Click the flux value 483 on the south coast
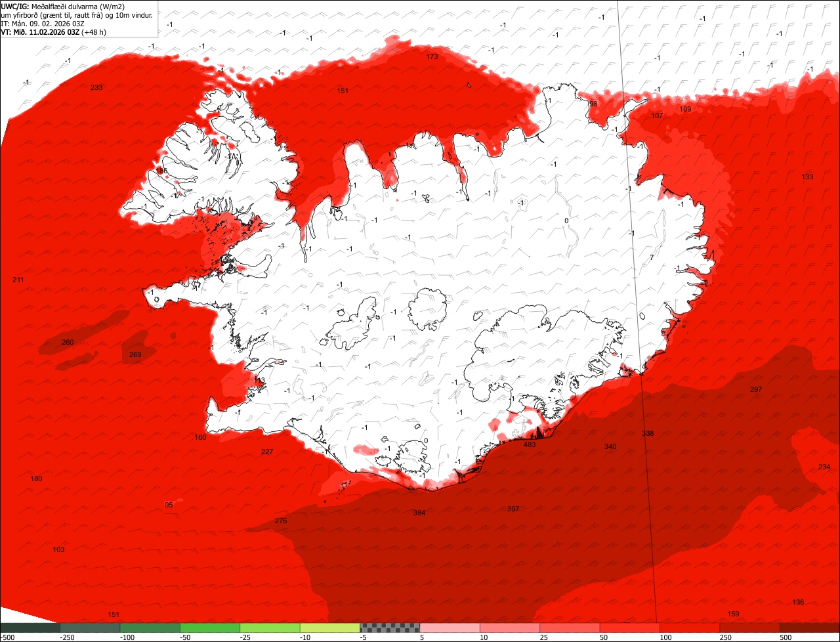 click(530, 444)
